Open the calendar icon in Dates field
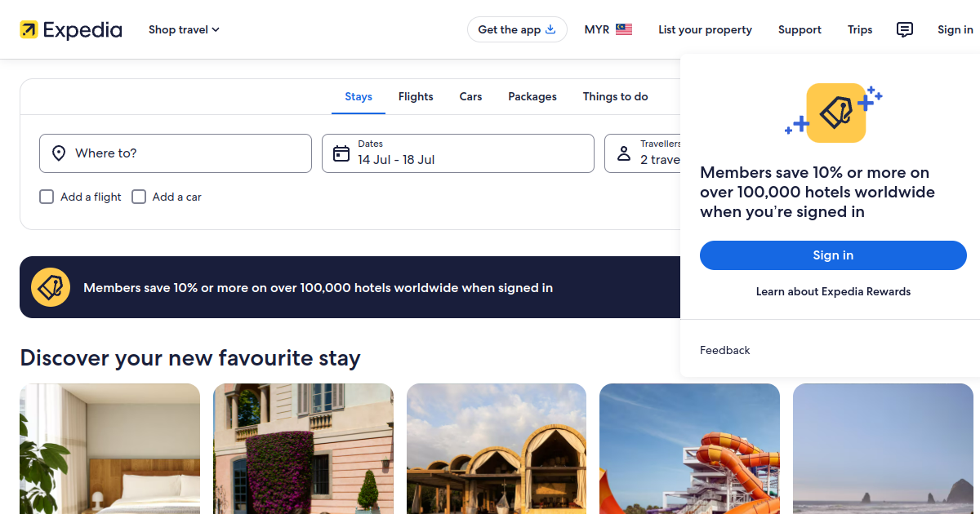The width and height of the screenshot is (980, 514). 341,153
